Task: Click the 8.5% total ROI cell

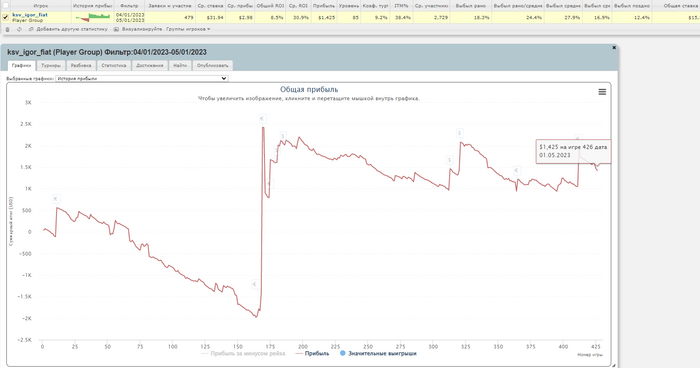Action: pos(271,17)
